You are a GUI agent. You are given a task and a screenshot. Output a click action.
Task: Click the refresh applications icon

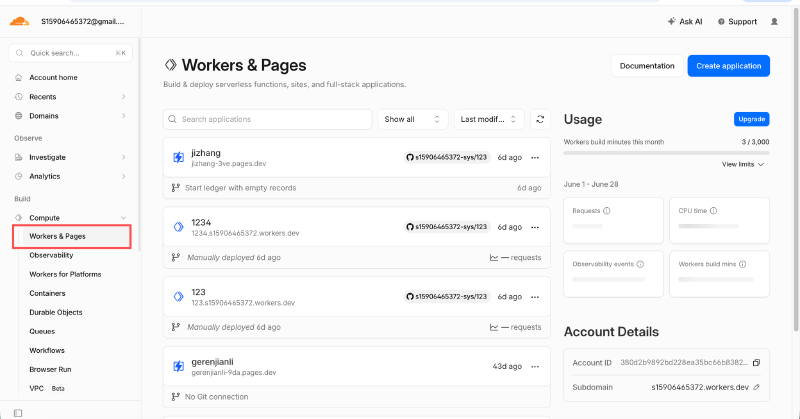pos(540,119)
